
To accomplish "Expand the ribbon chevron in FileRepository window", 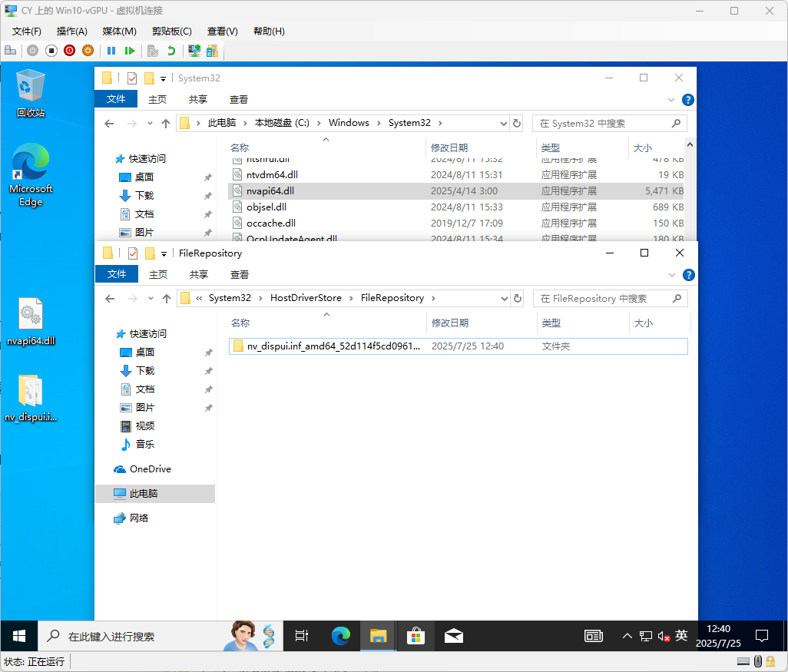I will pyautogui.click(x=673, y=275).
